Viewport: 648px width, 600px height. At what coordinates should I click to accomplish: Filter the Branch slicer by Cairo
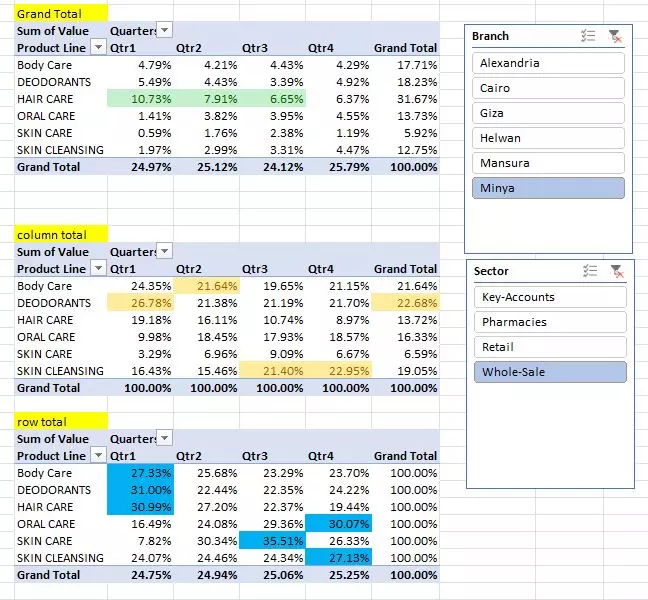pos(548,88)
